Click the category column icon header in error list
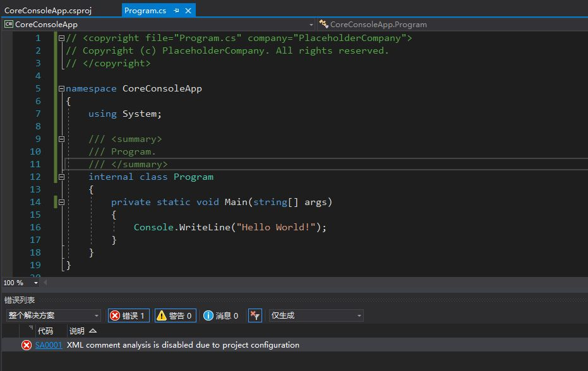 (x=30, y=329)
